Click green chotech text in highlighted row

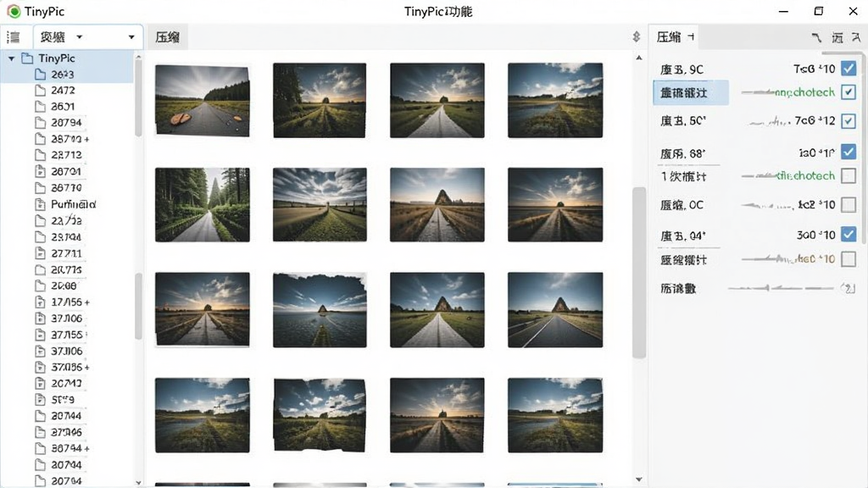804,92
